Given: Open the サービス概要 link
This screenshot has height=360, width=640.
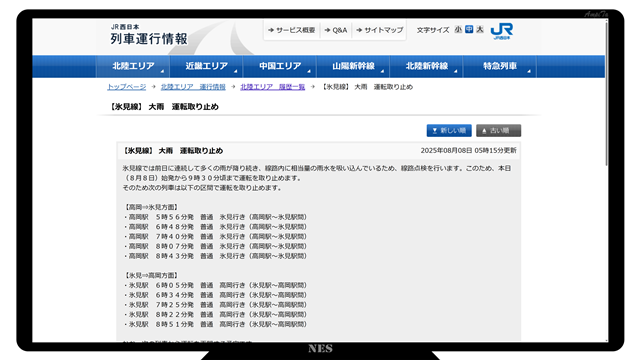Looking at the screenshot, I should pyautogui.click(x=292, y=30).
